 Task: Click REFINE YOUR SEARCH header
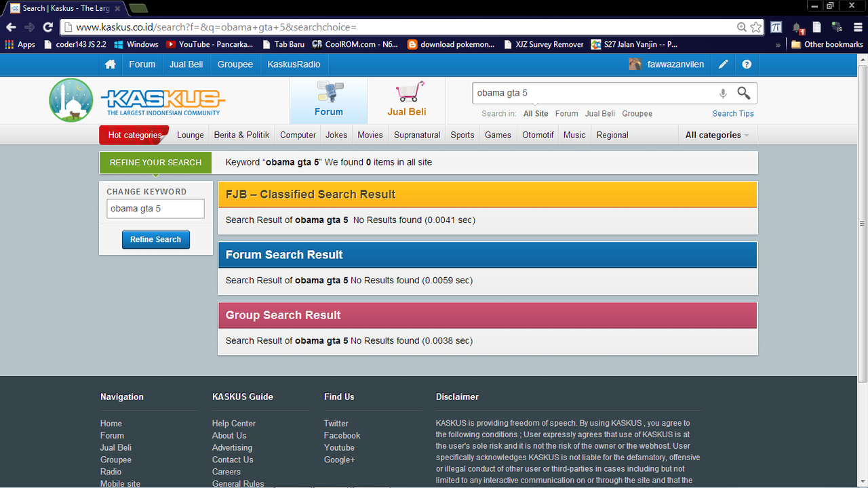[155, 163]
